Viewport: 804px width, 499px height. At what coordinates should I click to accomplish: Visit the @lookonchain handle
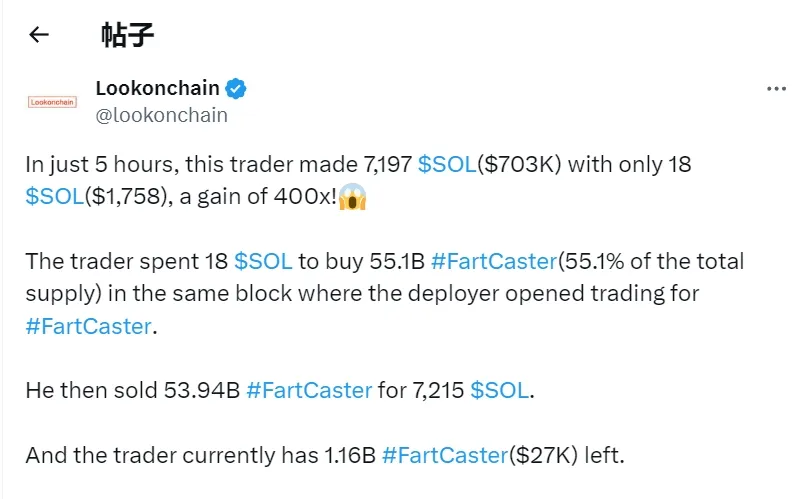coord(161,115)
